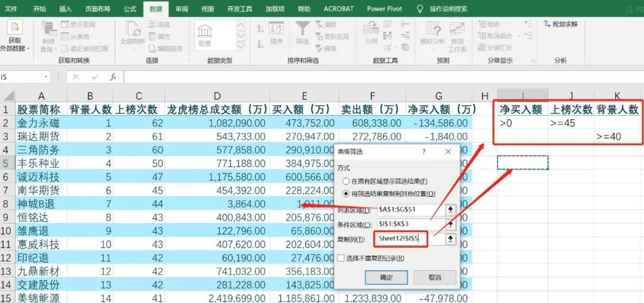Click 条件区域 range selector arrow button
644x303 pixels.
(x=451, y=224)
